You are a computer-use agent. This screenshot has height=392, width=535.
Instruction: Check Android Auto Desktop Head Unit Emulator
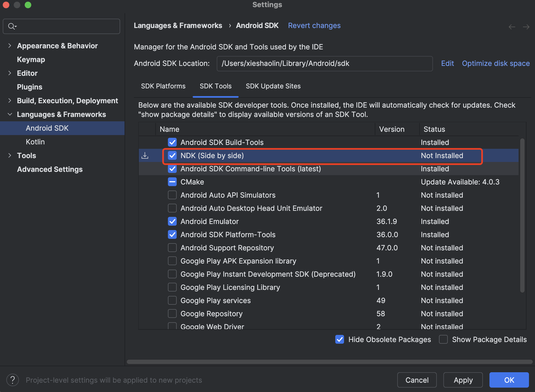coord(172,208)
